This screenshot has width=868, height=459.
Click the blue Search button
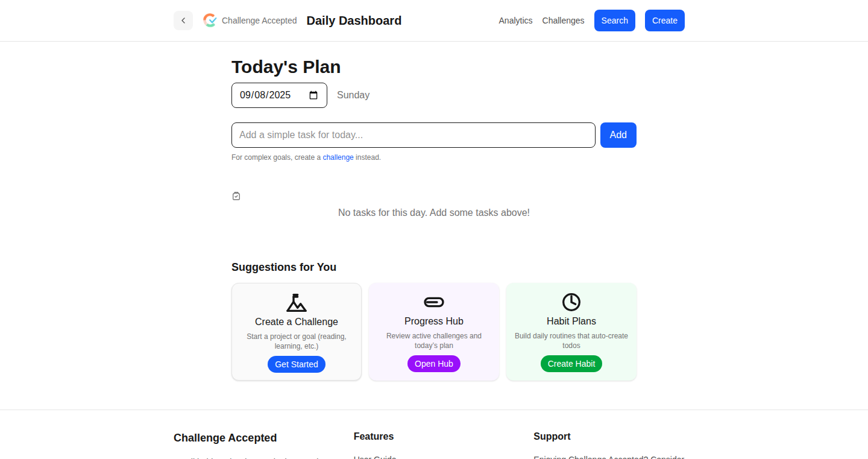(x=615, y=21)
